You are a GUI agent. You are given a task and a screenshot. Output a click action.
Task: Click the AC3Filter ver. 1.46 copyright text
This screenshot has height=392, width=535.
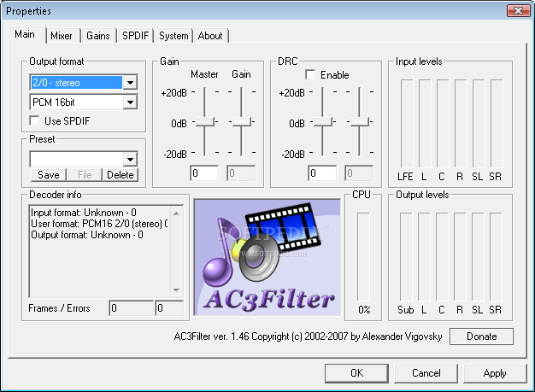[309, 336]
